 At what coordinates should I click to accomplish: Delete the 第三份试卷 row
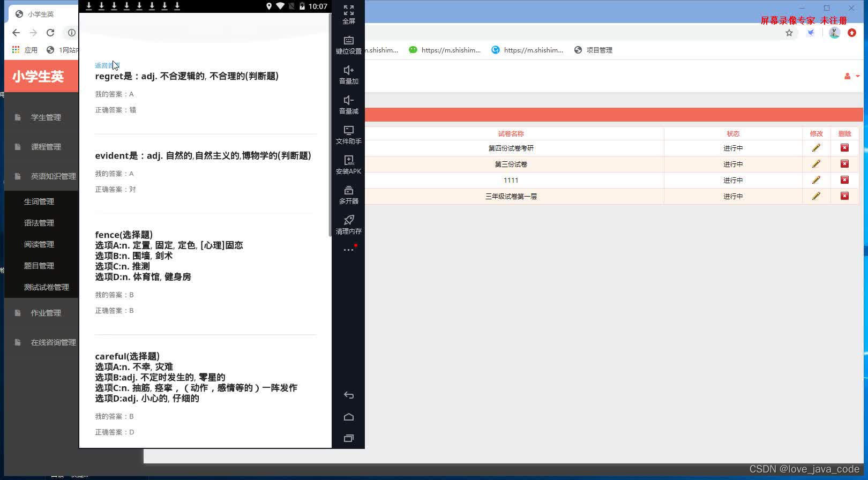tap(844, 164)
